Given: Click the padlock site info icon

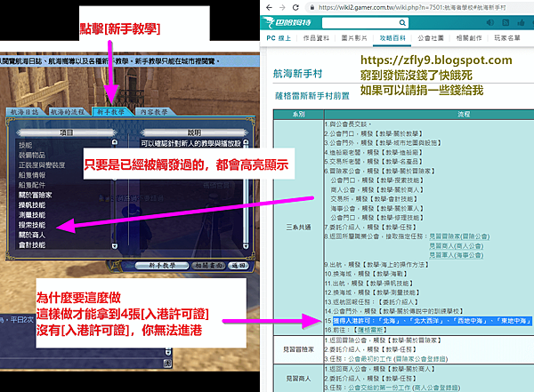Looking at the screenshot, I should coord(312,7).
